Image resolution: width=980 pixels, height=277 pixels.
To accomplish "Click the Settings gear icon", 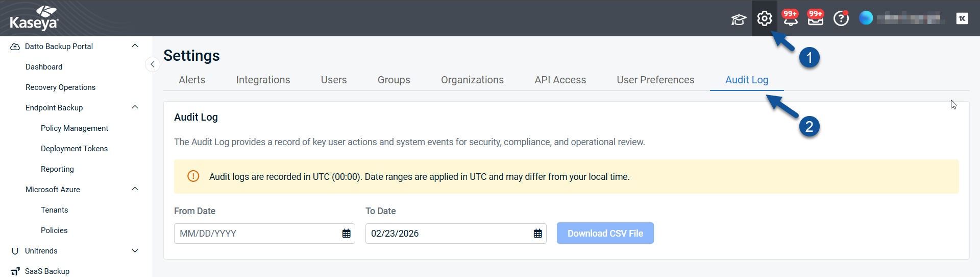I will pyautogui.click(x=764, y=18).
